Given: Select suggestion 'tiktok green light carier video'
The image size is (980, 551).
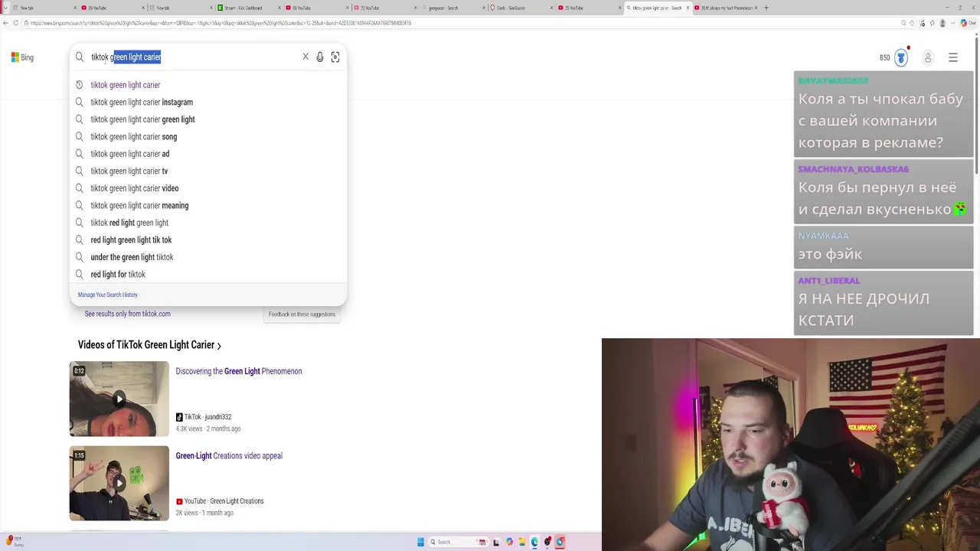Looking at the screenshot, I should [x=207, y=188].
